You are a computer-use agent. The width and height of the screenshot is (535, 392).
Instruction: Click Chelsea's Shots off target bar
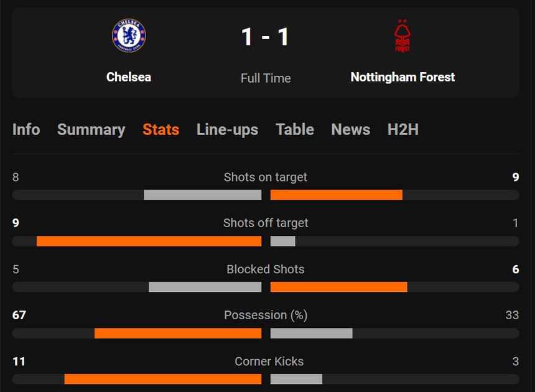point(149,240)
